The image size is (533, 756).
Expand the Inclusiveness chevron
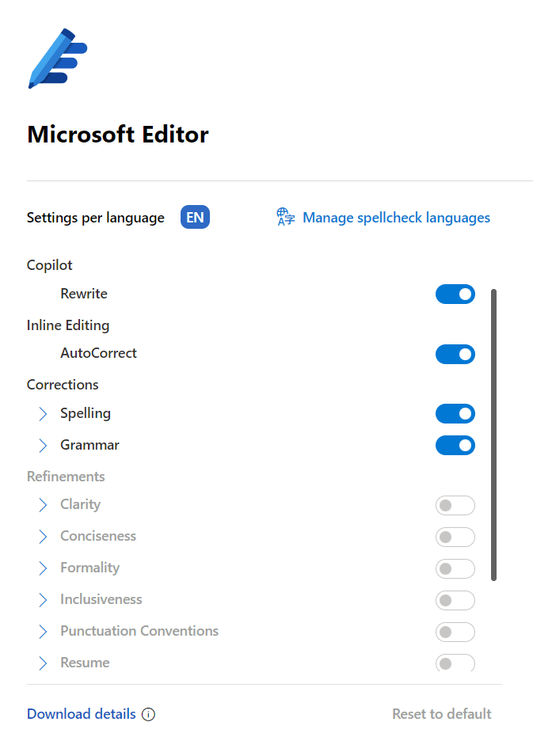coord(43,600)
